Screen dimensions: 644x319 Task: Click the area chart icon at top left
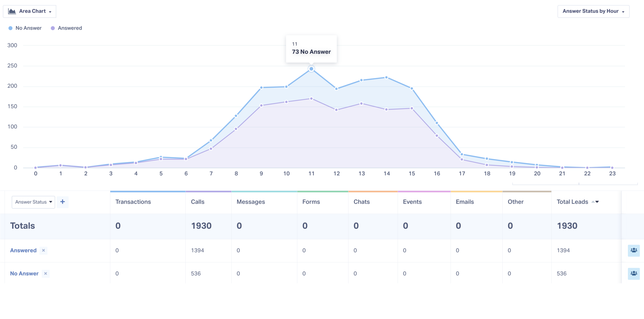pos(12,11)
